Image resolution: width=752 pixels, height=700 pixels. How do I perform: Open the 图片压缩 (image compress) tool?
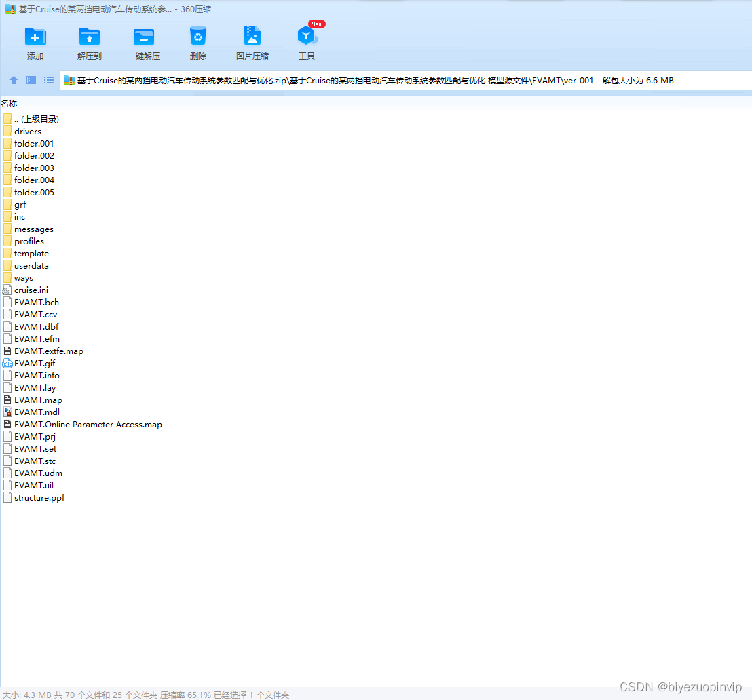click(x=252, y=36)
